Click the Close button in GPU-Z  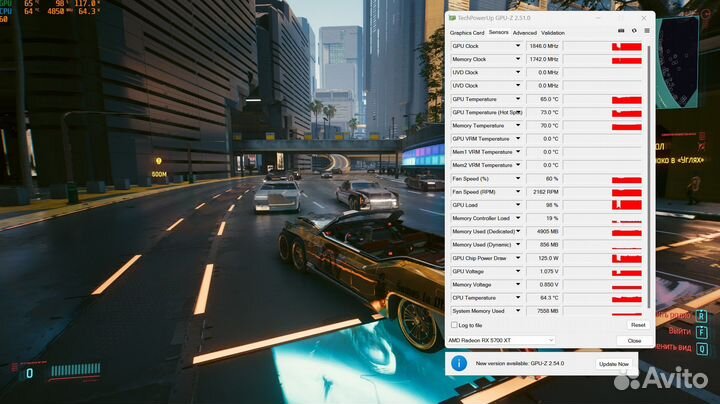634,340
